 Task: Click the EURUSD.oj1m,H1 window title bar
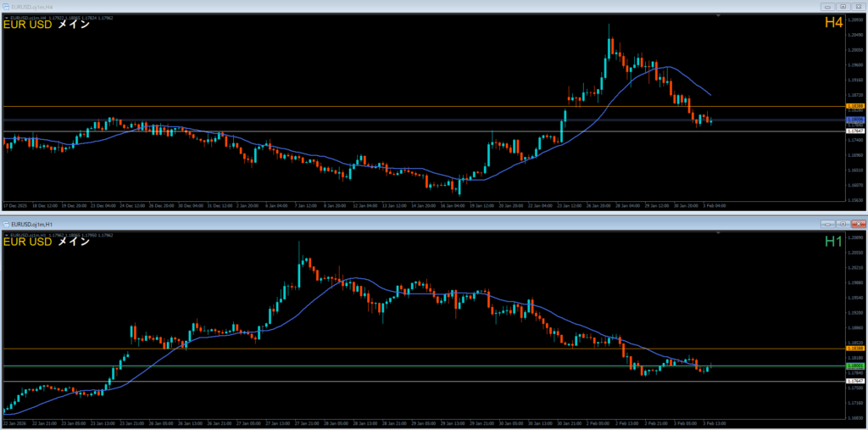pos(339,223)
